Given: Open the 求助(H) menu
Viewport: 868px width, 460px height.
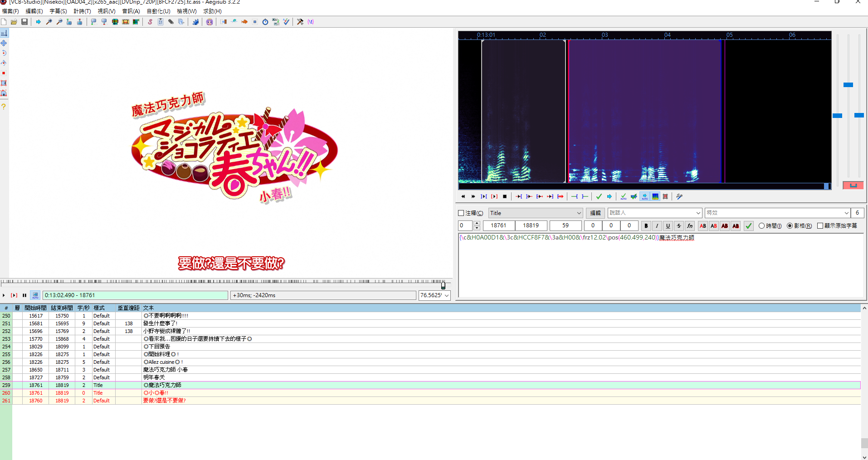Looking at the screenshot, I should (x=212, y=11).
